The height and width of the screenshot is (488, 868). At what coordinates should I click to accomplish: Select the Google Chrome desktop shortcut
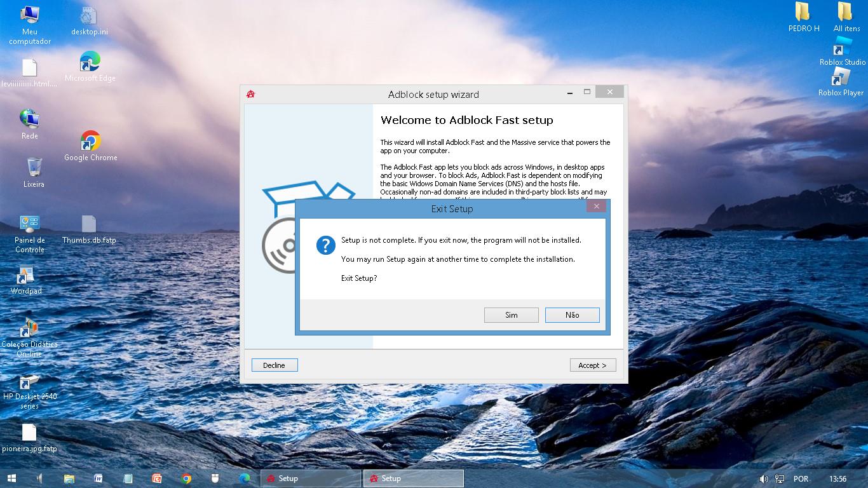[91, 141]
